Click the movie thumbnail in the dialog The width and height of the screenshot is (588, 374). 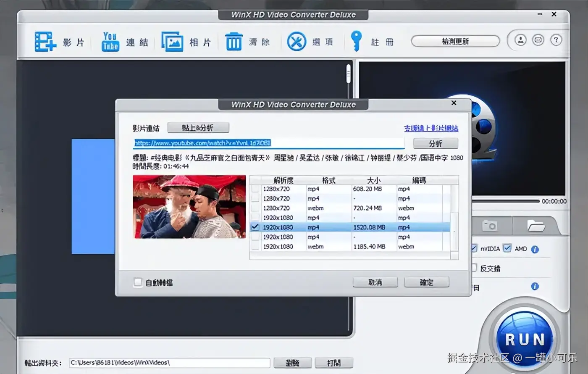tap(189, 207)
